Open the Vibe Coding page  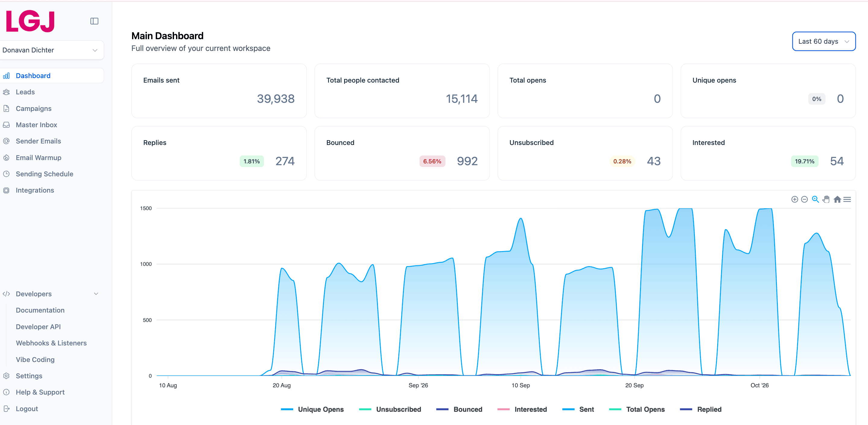click(x=35, y=359)
